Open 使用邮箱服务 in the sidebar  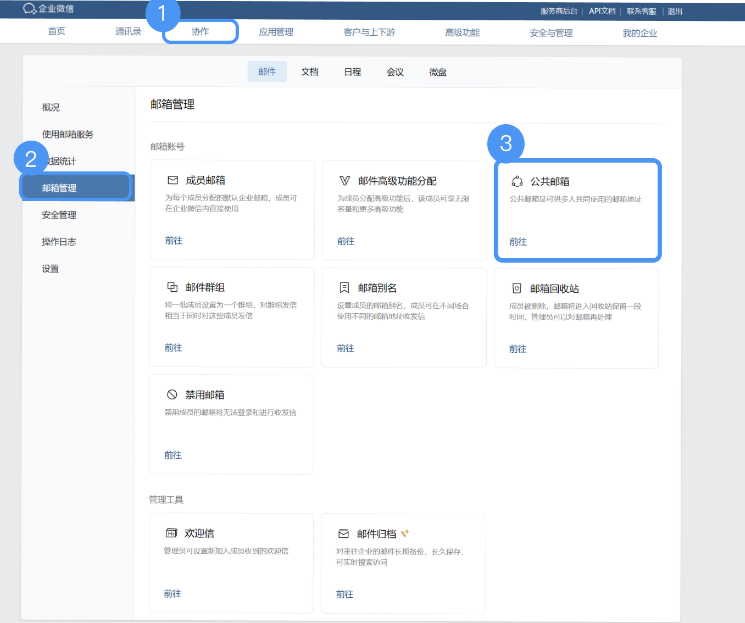point(67,134)
